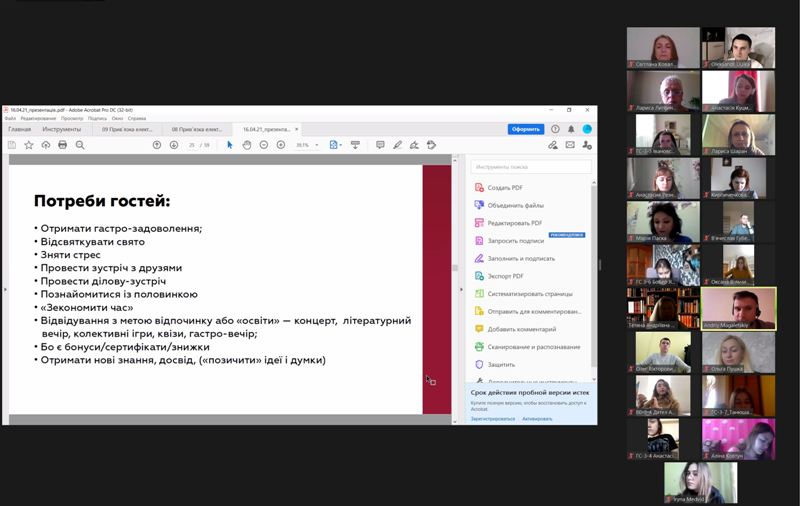Open Отправить для комментирования tool
This screenshot has width=800, height=506.
pos(534,312)
